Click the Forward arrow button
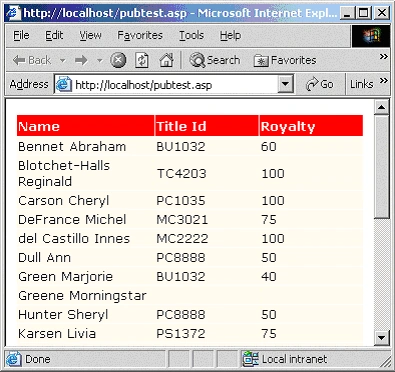 (81, 60)
